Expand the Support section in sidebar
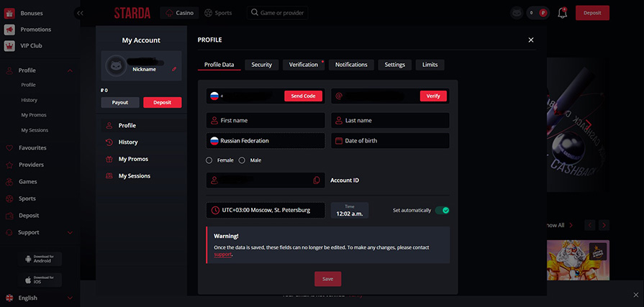 tap(70, 233)
